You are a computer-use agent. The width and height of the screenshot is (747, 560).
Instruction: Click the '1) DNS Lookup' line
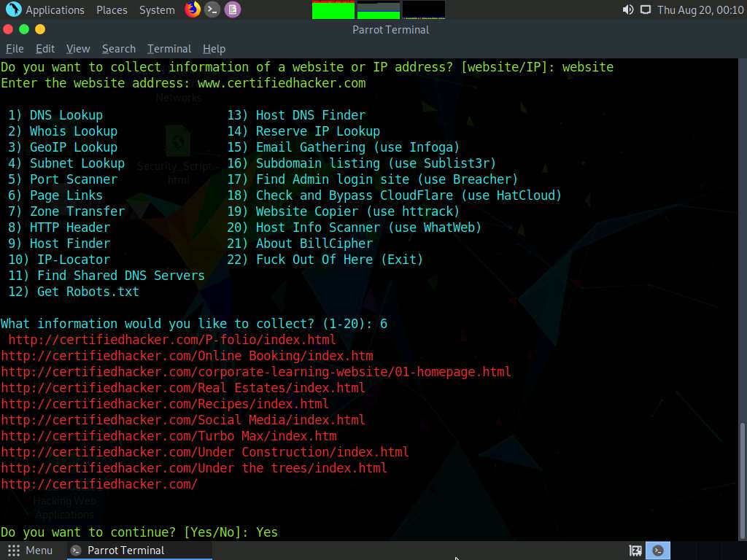[x=55, y=115]
